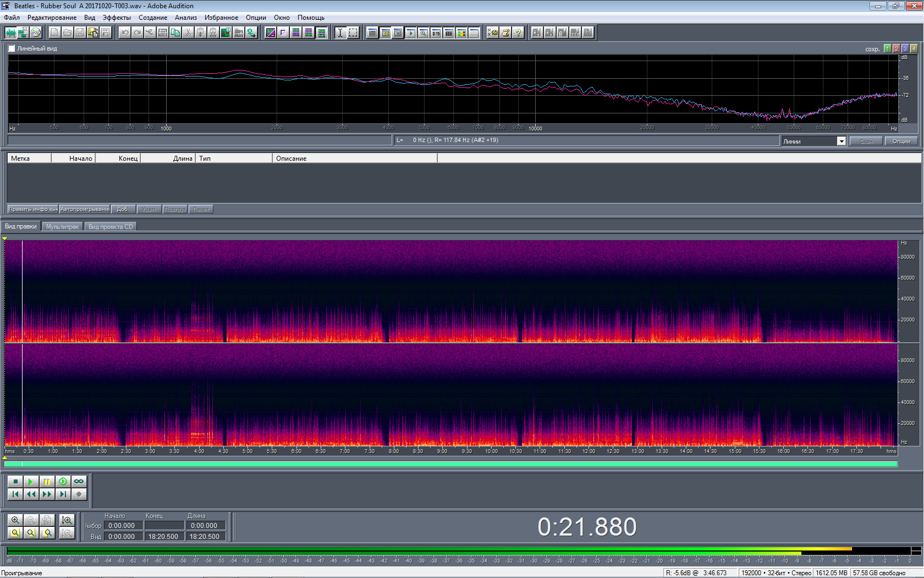The height and width of the screenshot is (578, 924).
Task: Cut selection with the scissors icon
Action: pos(188,32)
